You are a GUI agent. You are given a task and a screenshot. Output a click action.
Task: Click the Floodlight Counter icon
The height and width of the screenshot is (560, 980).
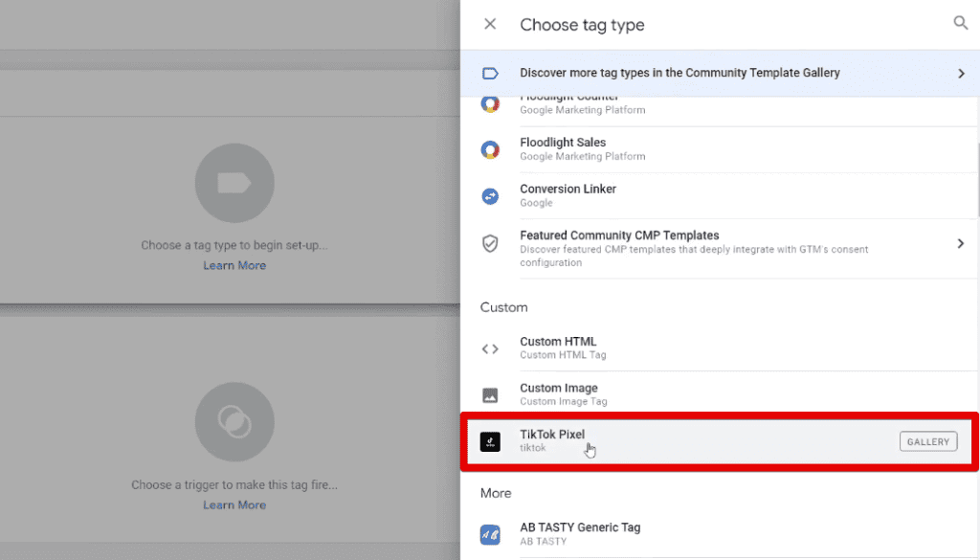490,103
